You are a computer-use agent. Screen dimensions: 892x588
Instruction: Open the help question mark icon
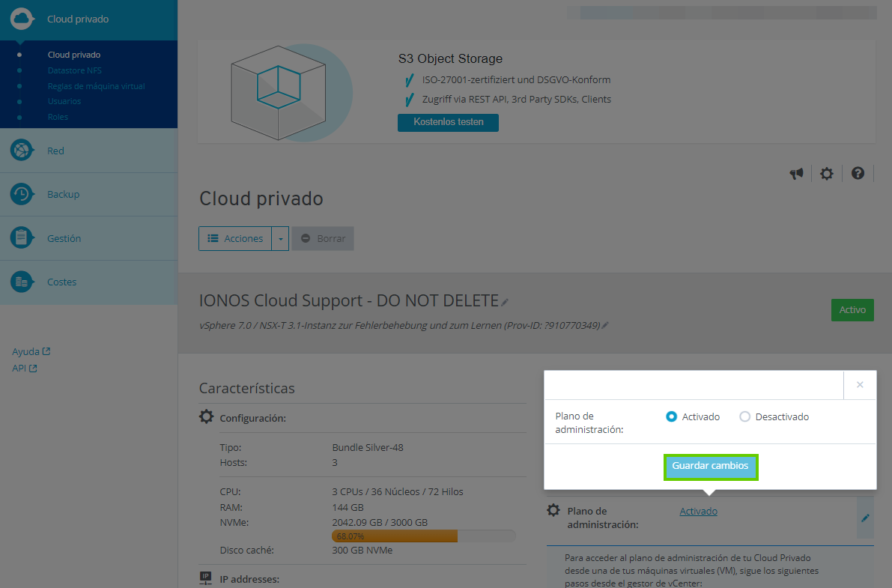(x=858, y=174)
